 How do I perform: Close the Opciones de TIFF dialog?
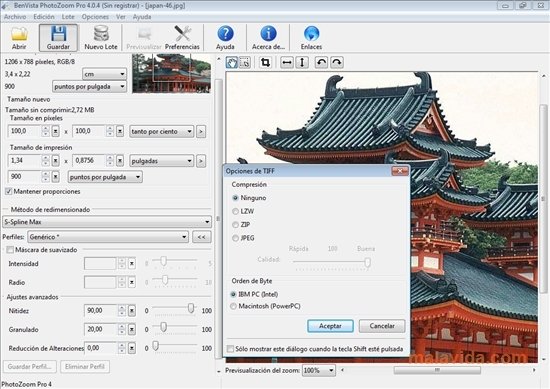point(400,171)
